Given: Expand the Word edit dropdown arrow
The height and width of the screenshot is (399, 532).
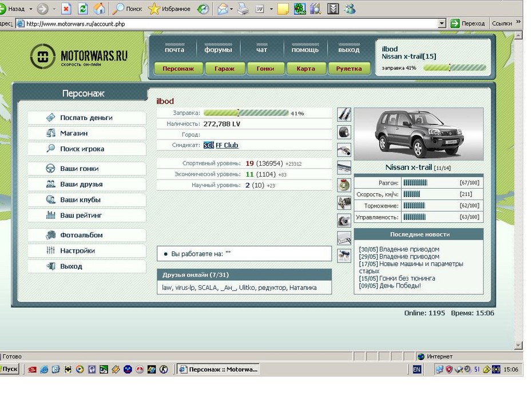Looking at the screenshot, I should [271, 9].
